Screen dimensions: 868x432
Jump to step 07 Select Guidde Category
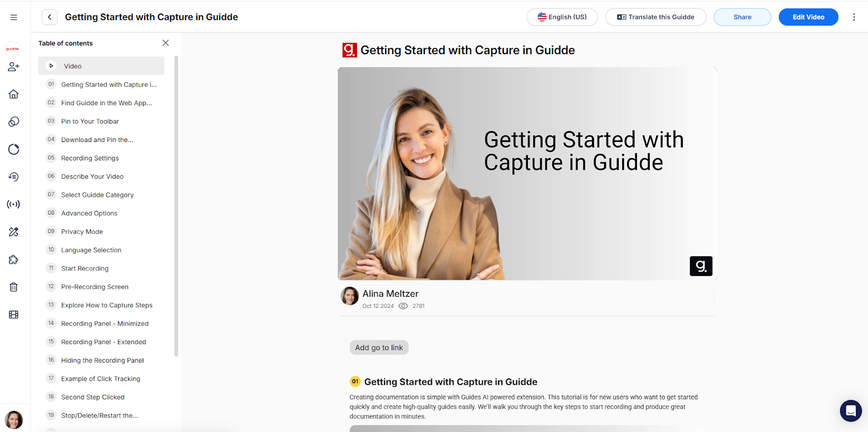[101, 195]
